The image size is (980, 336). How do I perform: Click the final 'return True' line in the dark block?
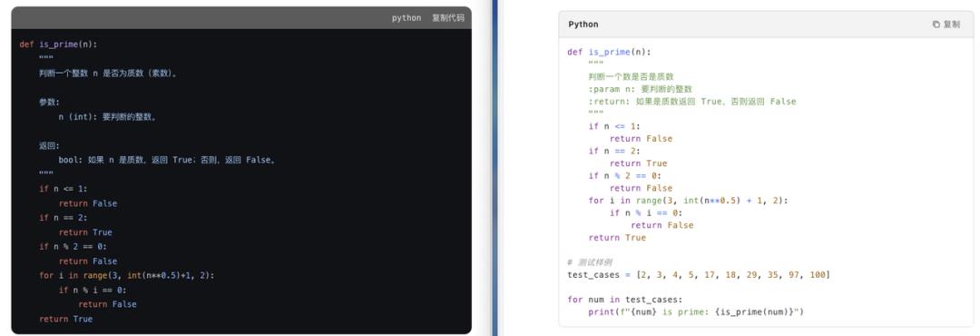(65, 319)
